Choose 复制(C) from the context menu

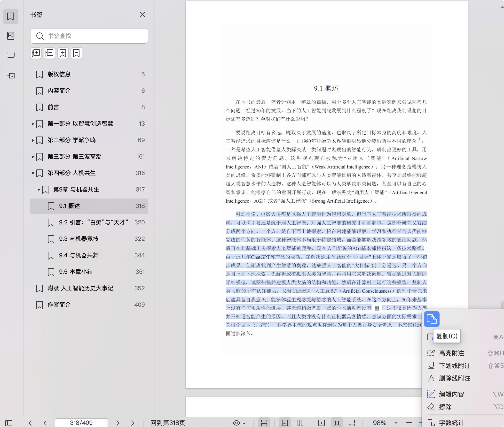[447, 336]
